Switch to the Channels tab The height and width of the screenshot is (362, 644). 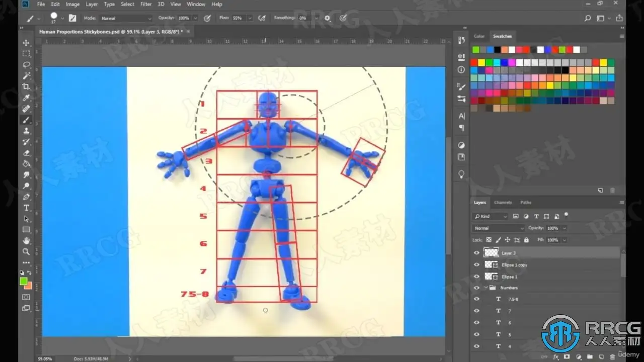(503, 203)
